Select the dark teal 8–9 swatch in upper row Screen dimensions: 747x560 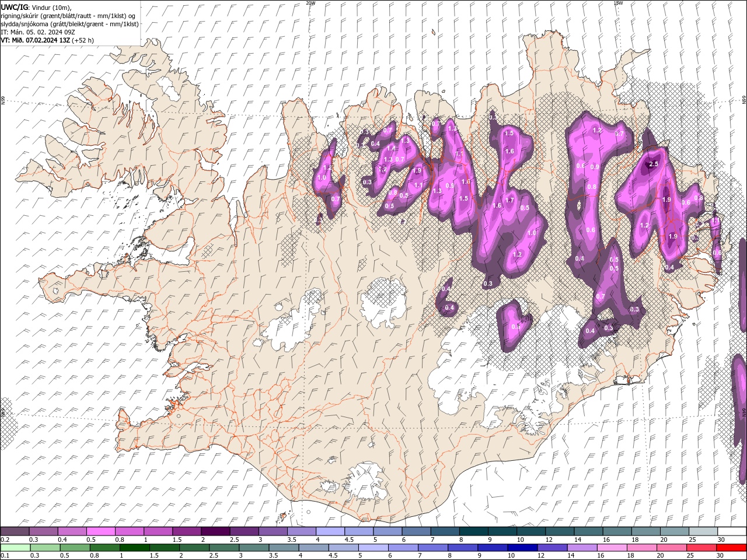(474, 531)
